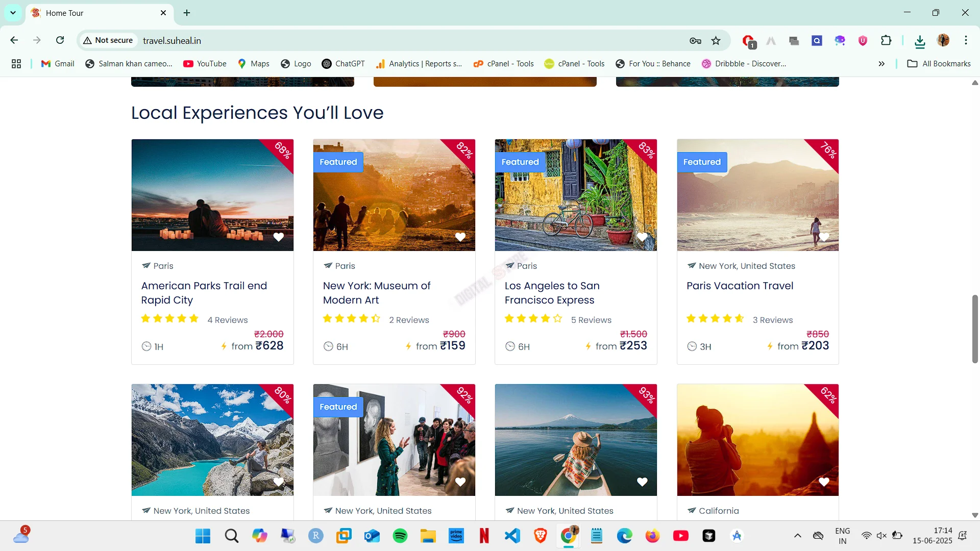Open YouTube bookmark
980x551 pixels.
coord(205,64)
